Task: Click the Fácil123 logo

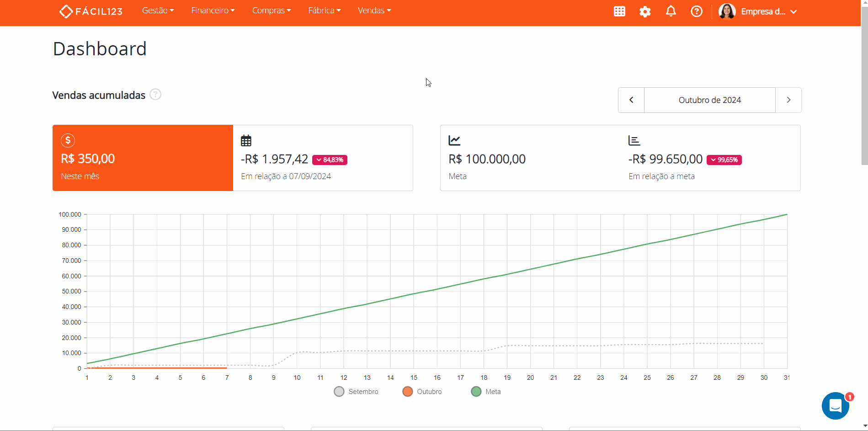Action: click(91, 11)
